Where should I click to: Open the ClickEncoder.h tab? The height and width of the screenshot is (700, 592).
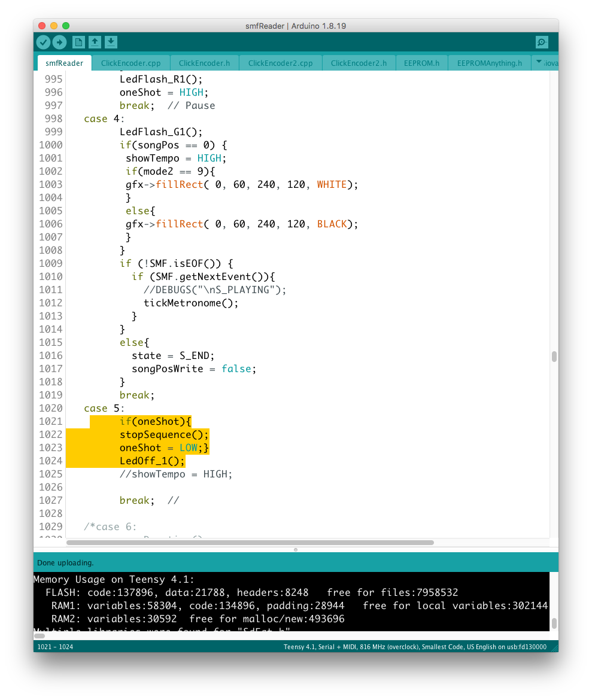[x=204, y=63]
